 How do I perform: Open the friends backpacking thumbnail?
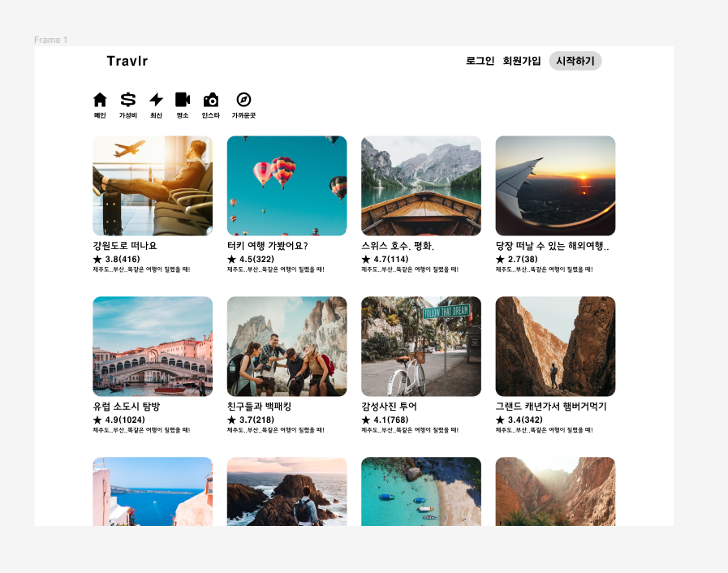pos(287,347)
